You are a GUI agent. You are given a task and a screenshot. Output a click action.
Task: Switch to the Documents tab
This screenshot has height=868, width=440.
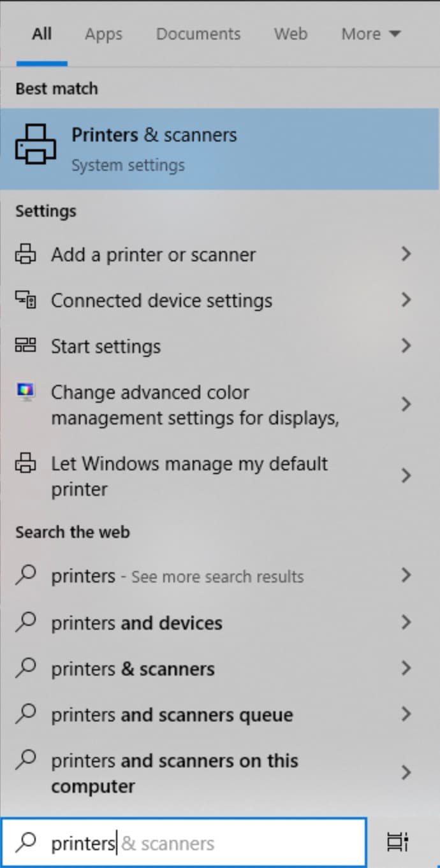click(198, 34)
